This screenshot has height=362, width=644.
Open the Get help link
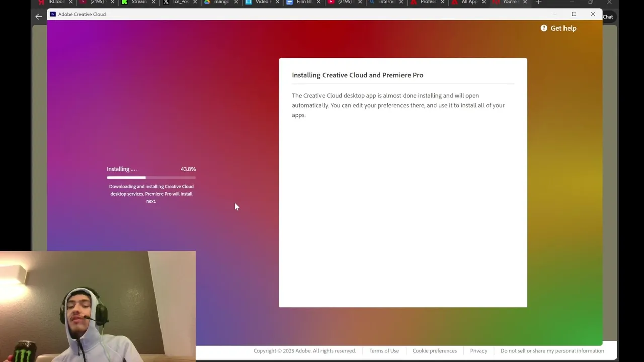point(563,28)
